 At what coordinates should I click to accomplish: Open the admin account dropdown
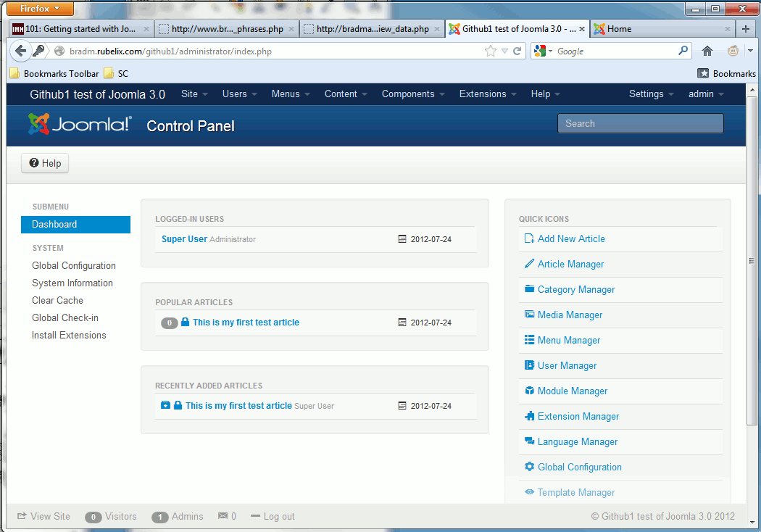(706, 93)
